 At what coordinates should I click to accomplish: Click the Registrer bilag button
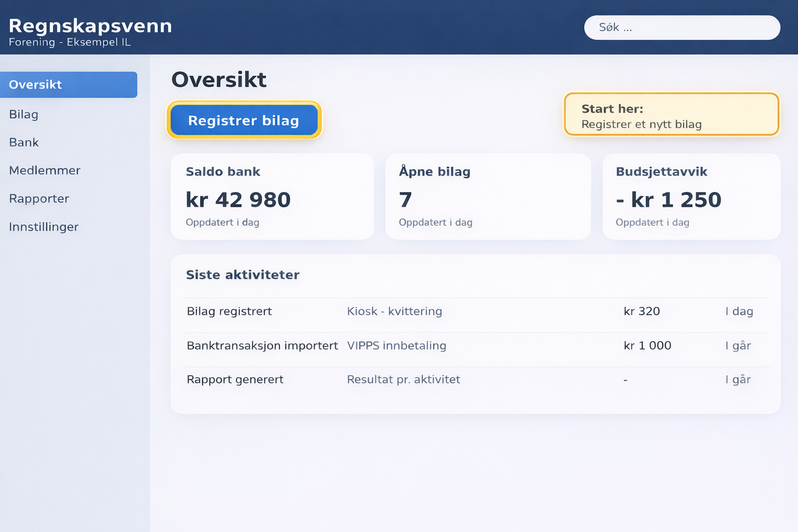[x=244, y=120]
